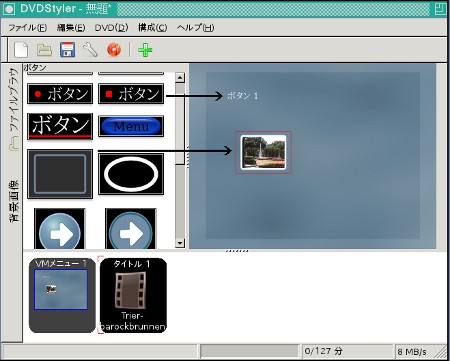Select the left arrow sphere button style
The width and height of the screenshot is (450, 361).
[x=60, y=229]
